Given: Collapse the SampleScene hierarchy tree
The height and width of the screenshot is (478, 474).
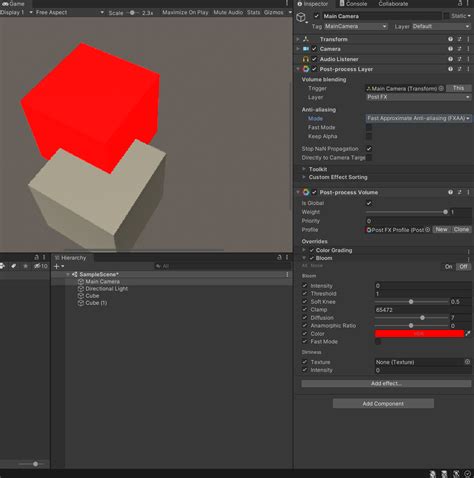Looking at the screenshot, I should [68, 274].
